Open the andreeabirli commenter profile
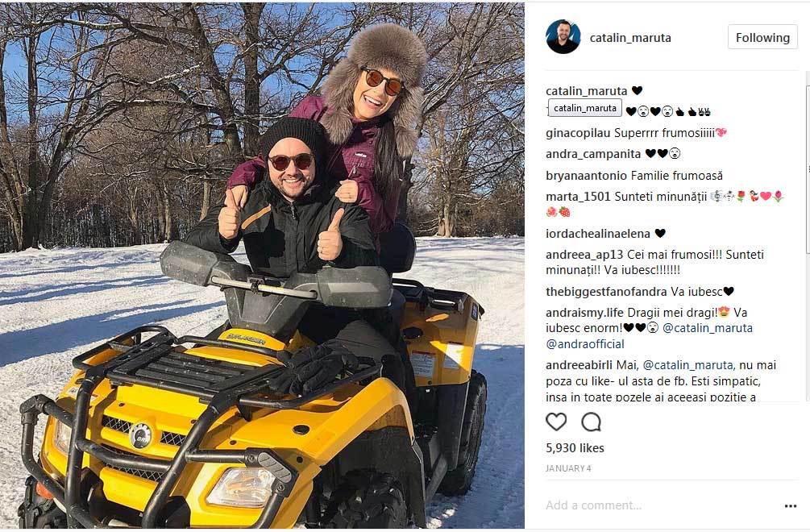Viewport: 810px width, 532px height. (579, 365)
